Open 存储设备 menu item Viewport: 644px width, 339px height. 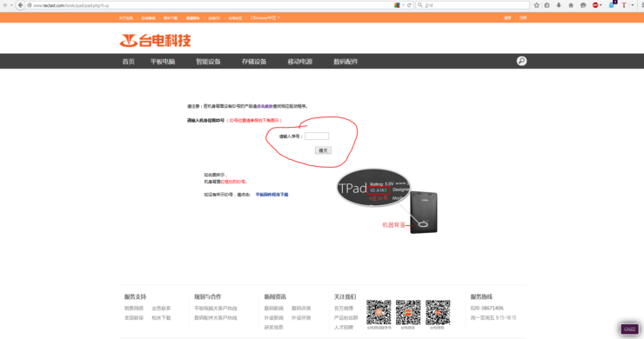point(254,62)
